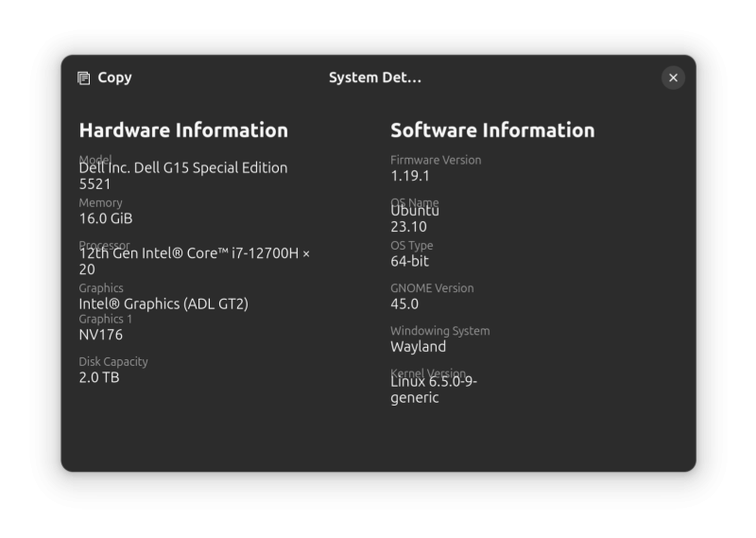
Task: Close the System Details dialog
Action: [x=673, y=78]
